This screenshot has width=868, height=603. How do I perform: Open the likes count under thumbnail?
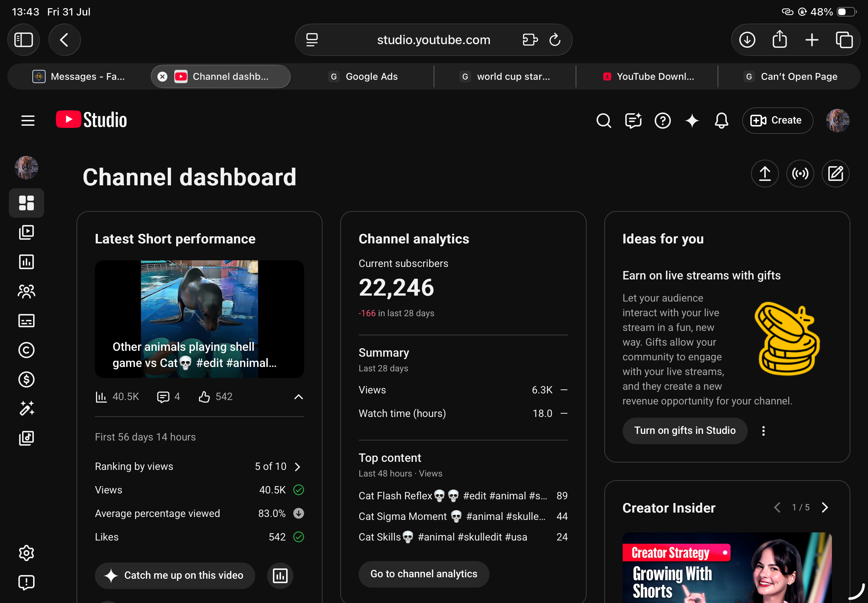(x=216, y=397)
